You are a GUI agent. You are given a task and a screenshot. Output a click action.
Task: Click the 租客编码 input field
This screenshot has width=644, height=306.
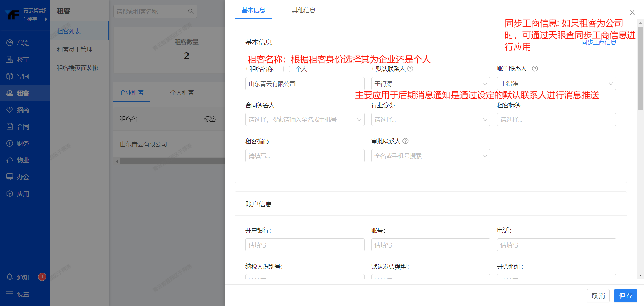point(305,156)
